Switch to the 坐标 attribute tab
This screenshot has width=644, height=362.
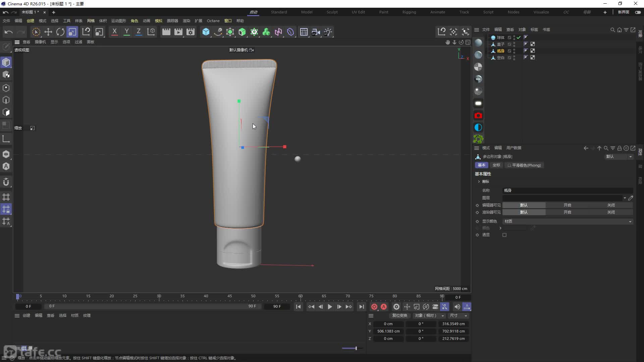point(496,165)
